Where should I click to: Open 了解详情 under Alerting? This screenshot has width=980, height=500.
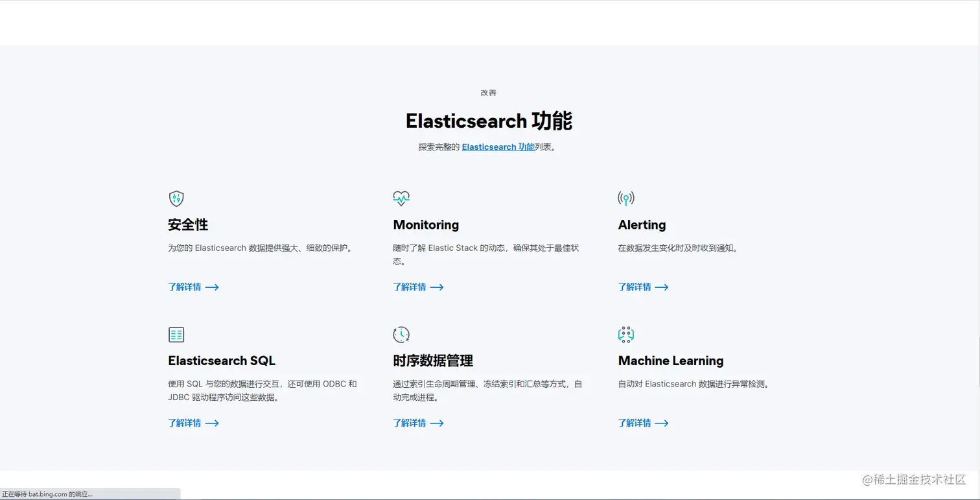pos(643,287)
